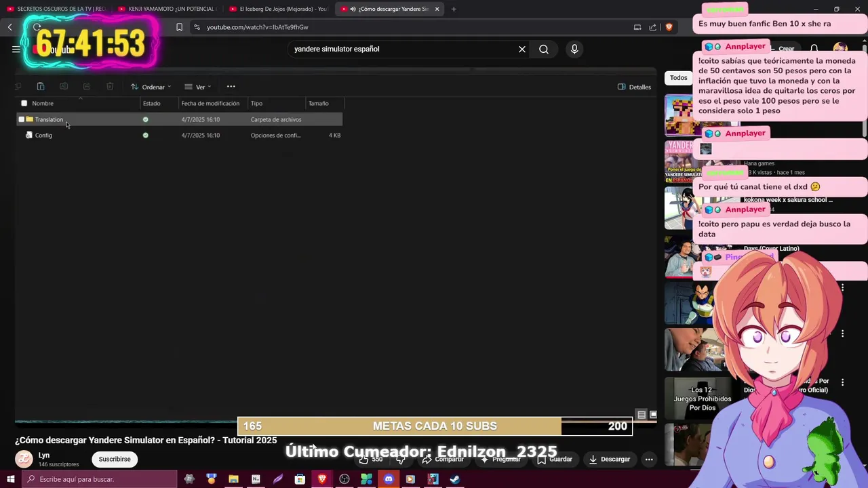Sort by Fecha de modificación column
The height and width of the screenshot is (488, 868).
point(210,103)
